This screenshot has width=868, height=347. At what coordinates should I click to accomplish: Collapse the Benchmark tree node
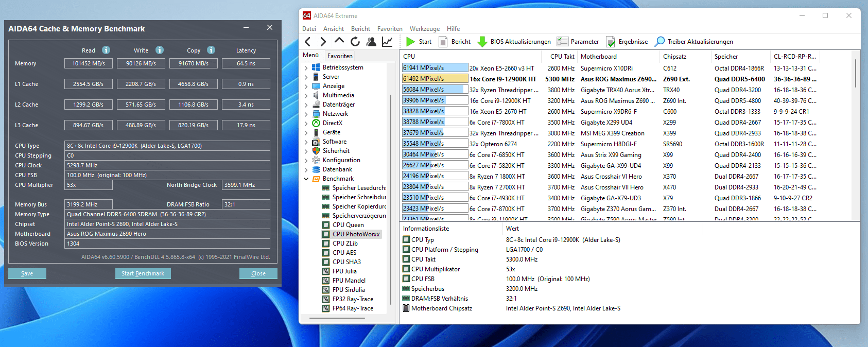[306, 179]
